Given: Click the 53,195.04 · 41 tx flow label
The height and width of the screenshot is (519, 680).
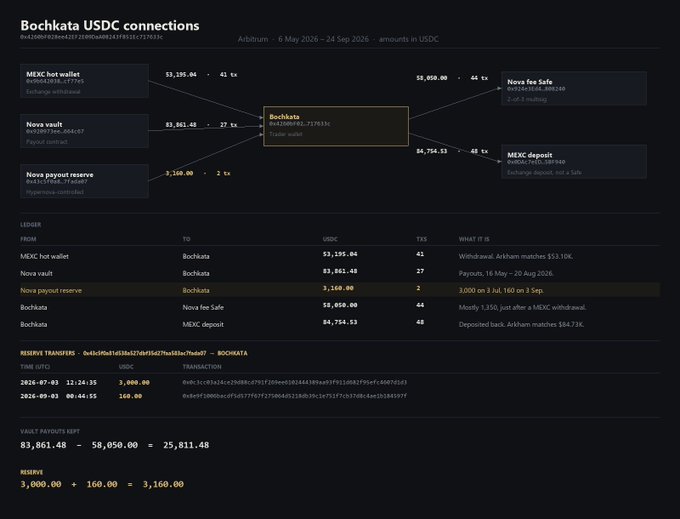Looking at the screenshot, I should click(201, 75).
